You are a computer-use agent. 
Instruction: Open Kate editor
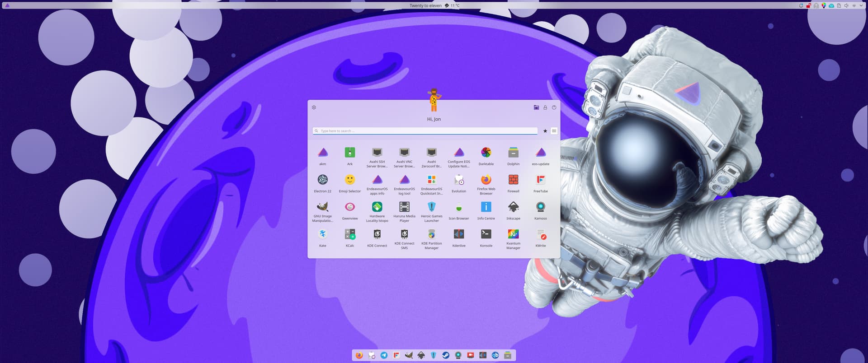(322, 237)
